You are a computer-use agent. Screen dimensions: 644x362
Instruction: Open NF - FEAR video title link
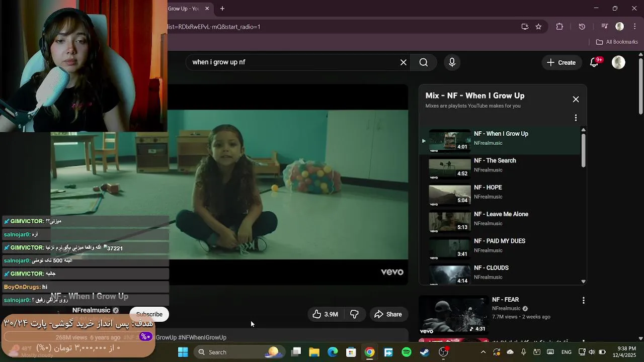505,300
